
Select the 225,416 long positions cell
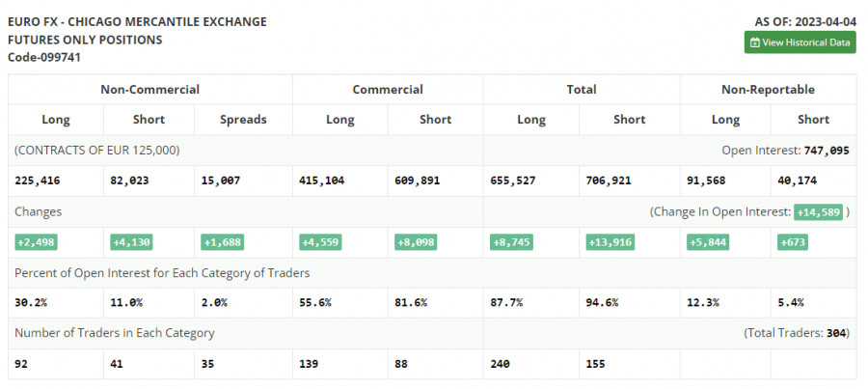coord(42,181)
